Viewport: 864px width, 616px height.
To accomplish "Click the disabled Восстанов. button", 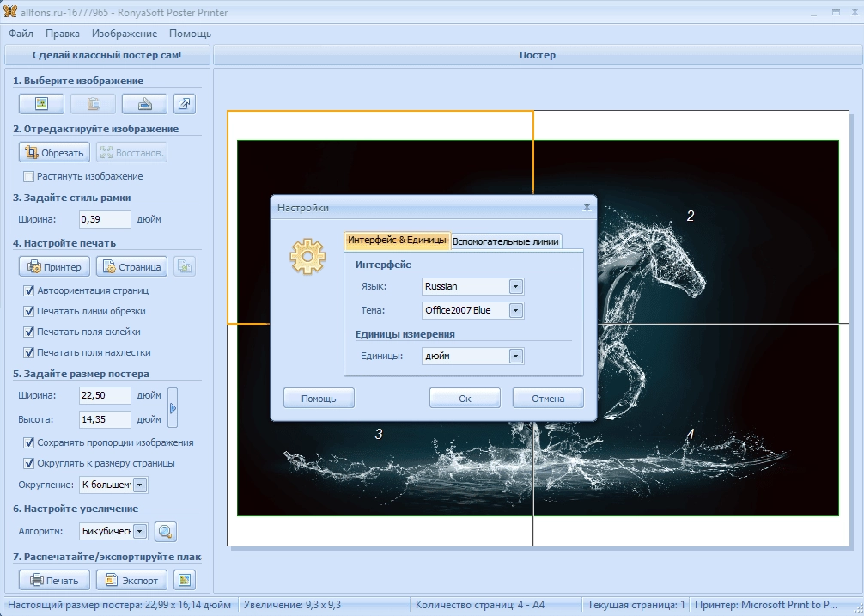I will click(131, 153).
